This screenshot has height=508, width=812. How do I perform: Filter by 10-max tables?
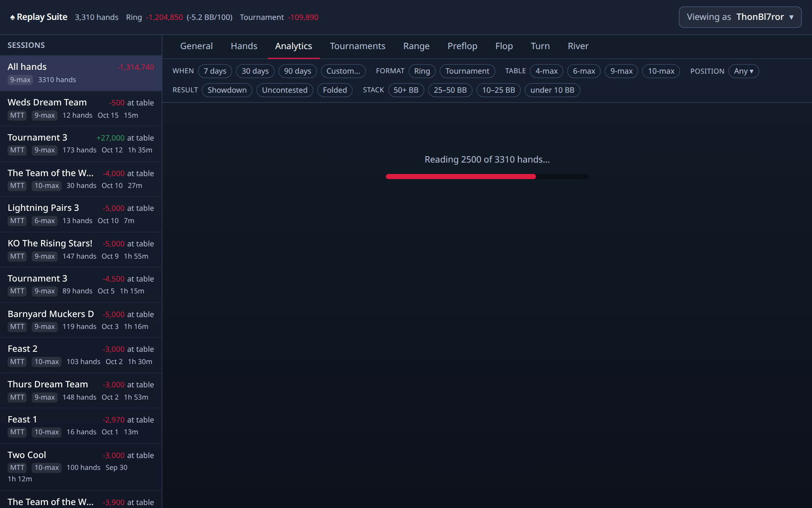pos(661,71)
